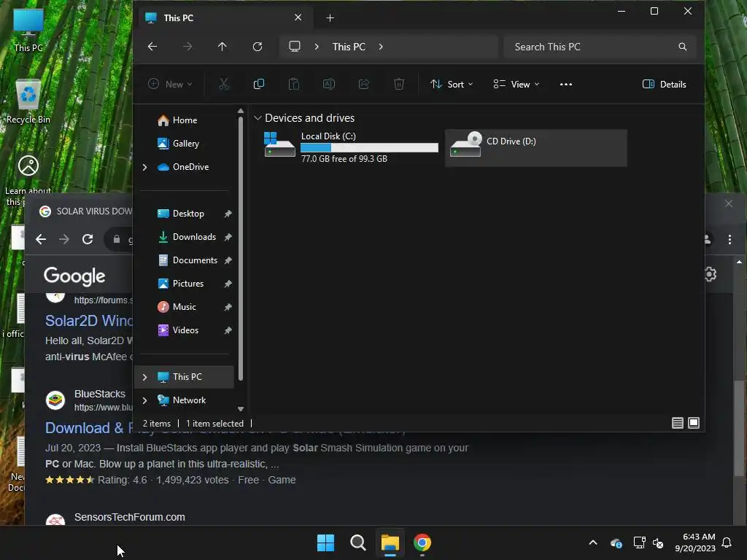The width and height of the screenshot is (747, 560).
Task: Open Solar2D search result link
Action: coord(89,321)
